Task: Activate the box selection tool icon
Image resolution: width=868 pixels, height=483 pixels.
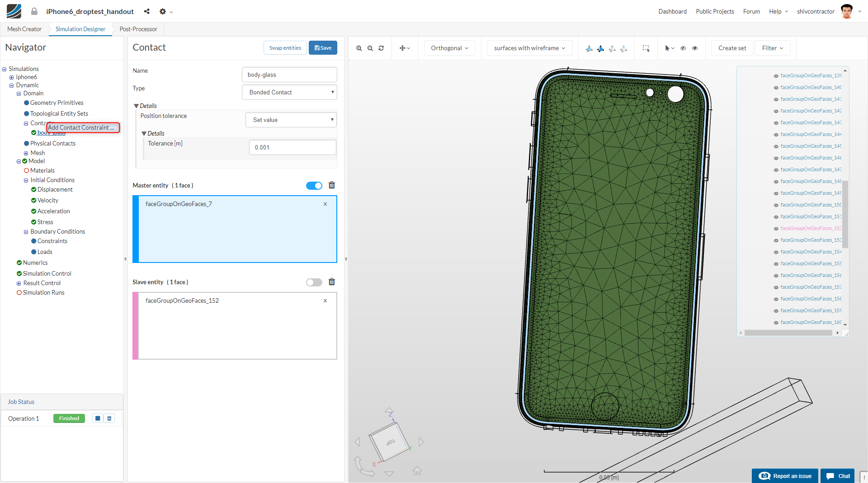Action: coord(646,48)
